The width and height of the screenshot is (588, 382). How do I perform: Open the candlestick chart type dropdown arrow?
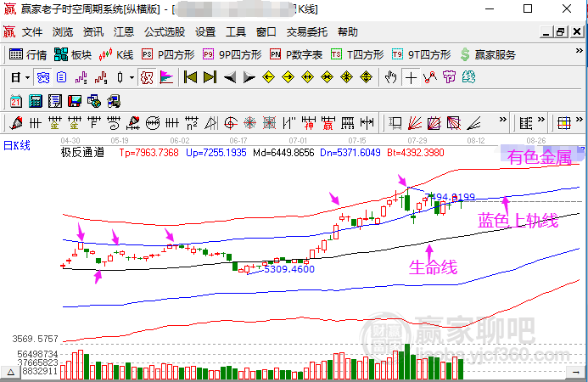click(x=132, y=78)
